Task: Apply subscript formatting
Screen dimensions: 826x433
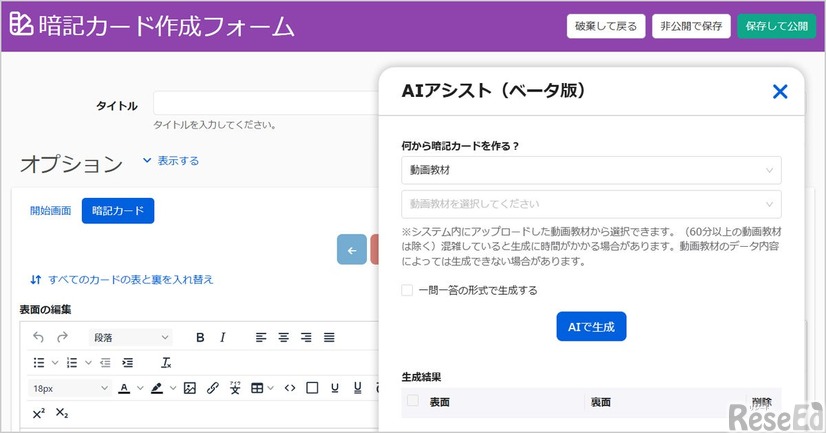Action: click(x=62, y=414)
